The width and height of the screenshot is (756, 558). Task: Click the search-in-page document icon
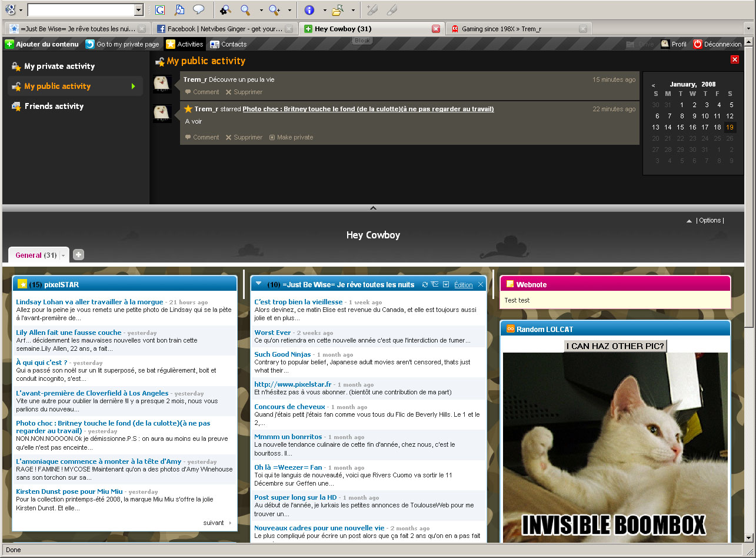click(179, 9)
